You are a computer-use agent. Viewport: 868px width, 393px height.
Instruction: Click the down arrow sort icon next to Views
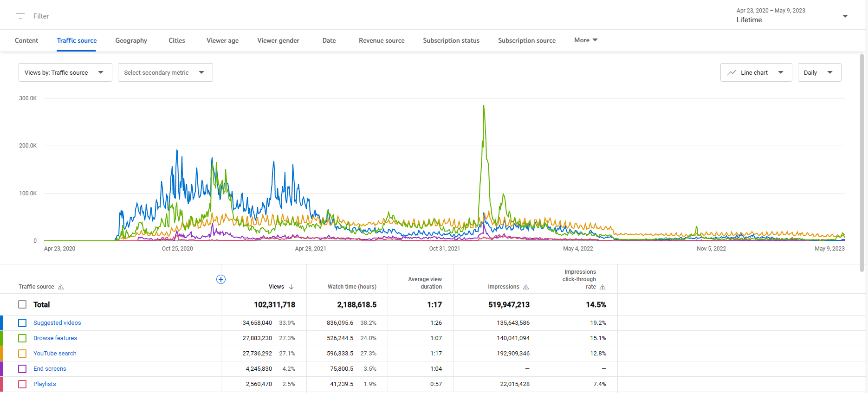point(291,287)
